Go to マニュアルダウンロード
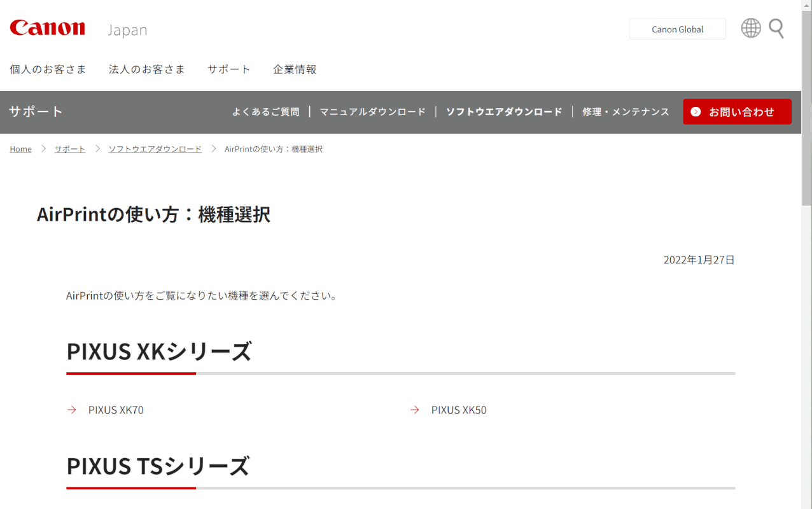 tap(372, 112)
